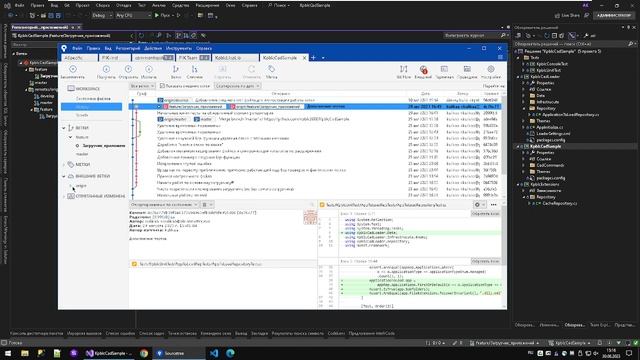The width and height of the screenshot is (640, 360).
Task: Select the CacheRepository.cs file in Solution Explorer
Action: click(x=560, y=203)
